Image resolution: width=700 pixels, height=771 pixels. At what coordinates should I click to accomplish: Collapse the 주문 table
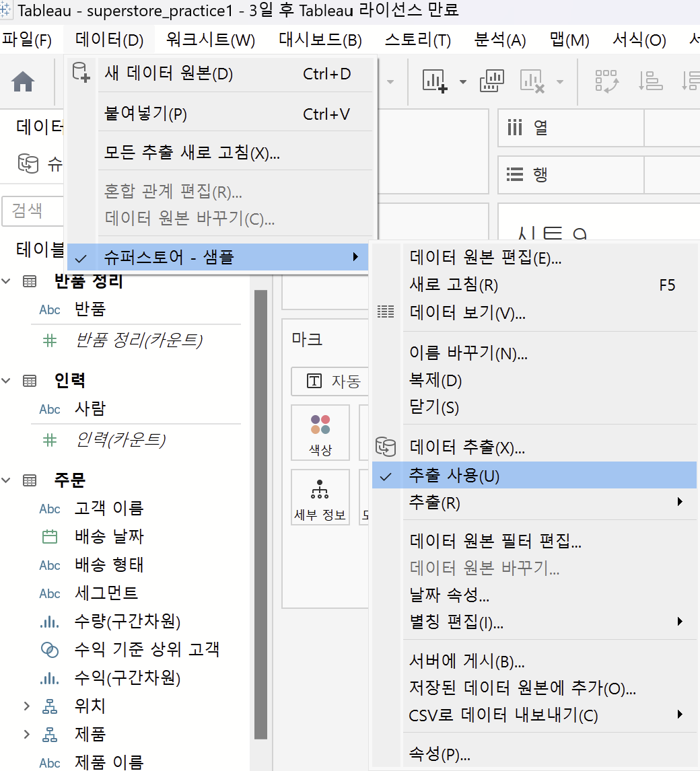(x=6, y=480)
